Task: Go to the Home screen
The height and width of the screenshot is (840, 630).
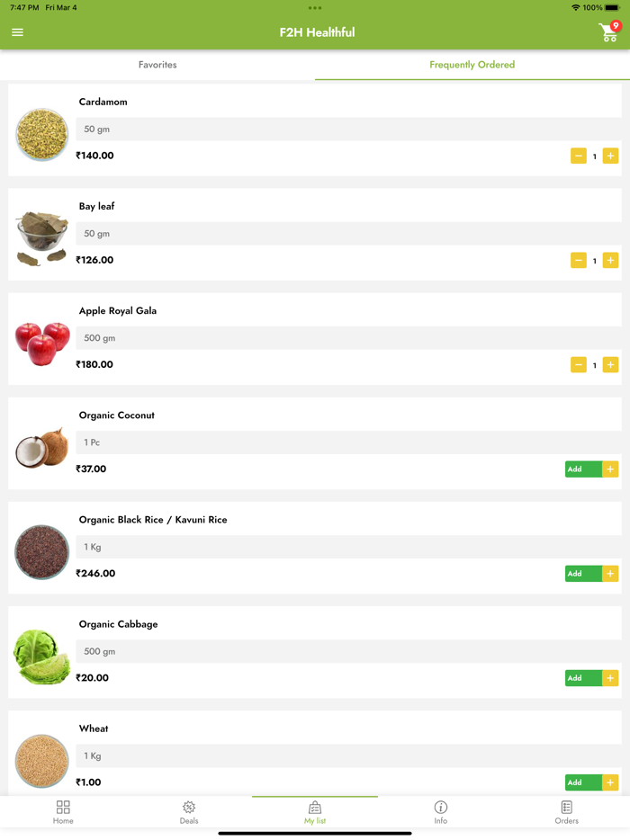Action: pos(63,812)
